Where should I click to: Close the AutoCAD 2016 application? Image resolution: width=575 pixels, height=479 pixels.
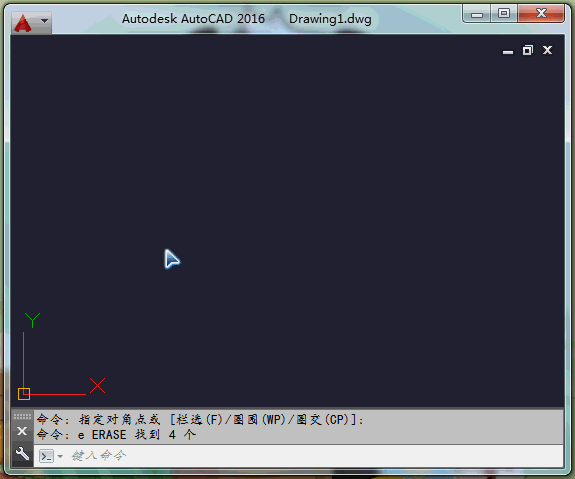541,14
